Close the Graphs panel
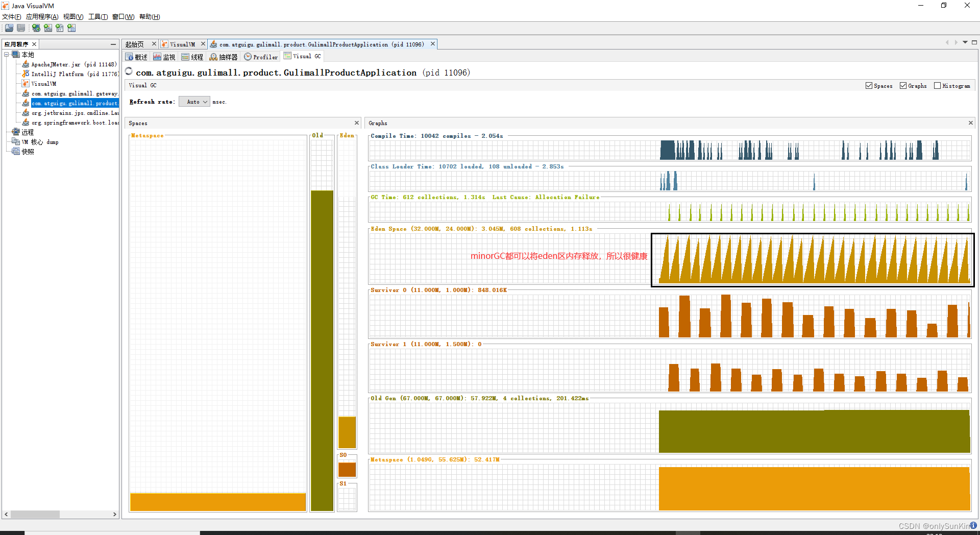This screenshot has width=980, height=535. point(971,123)
